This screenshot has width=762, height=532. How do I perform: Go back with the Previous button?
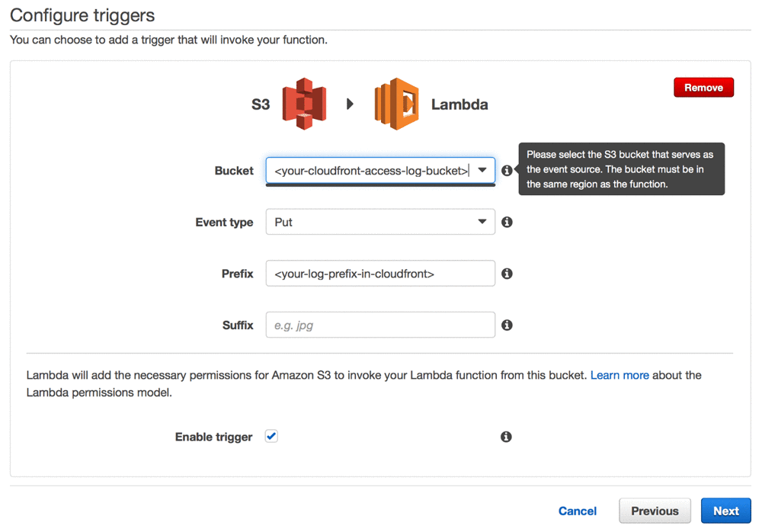[x=655, y=511]
